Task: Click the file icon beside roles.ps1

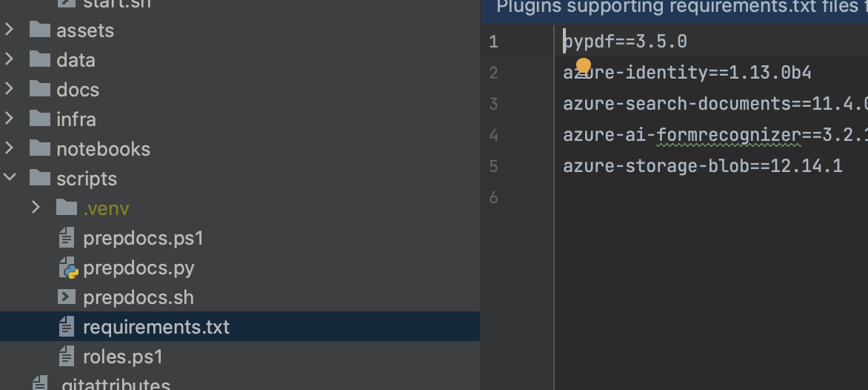Action: point(67,356)
